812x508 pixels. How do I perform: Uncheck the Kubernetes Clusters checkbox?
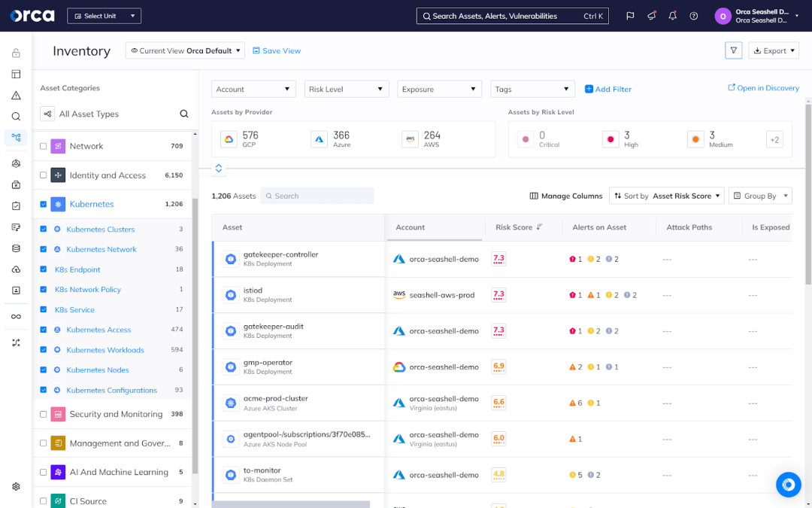tap(43, 230)
